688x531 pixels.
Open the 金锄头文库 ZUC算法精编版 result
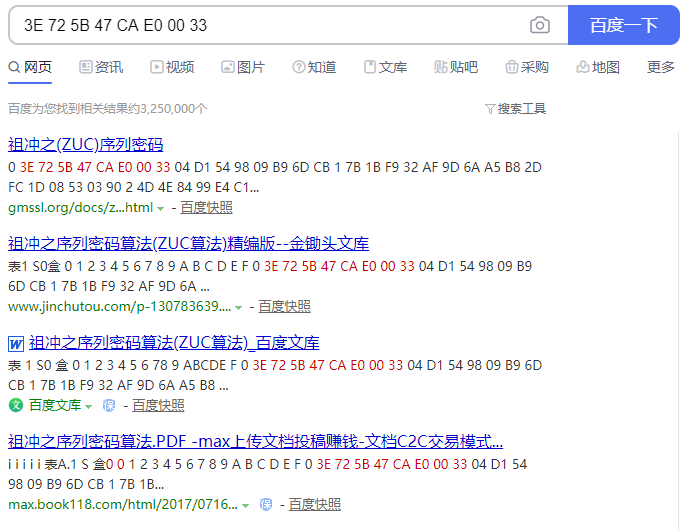coord(188,244)
